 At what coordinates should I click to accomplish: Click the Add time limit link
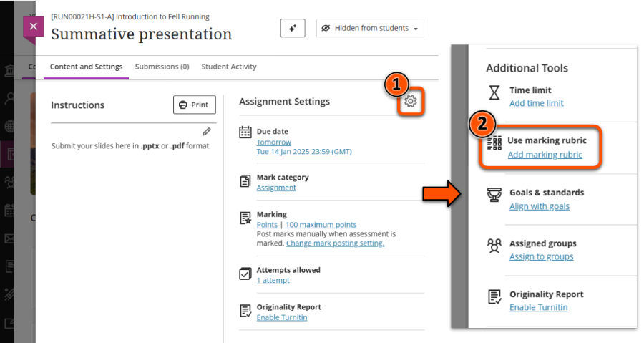point(536,103)
